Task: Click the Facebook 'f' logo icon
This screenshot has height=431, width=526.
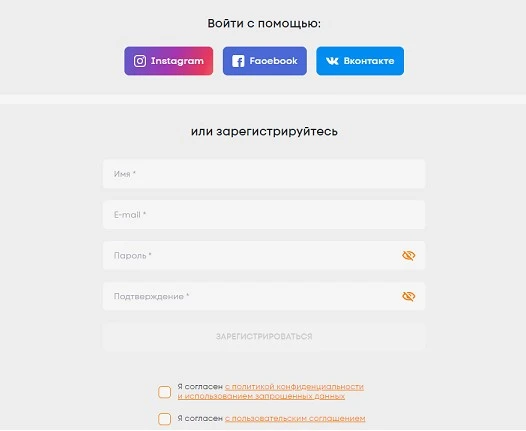Action: tap(238, 61)
